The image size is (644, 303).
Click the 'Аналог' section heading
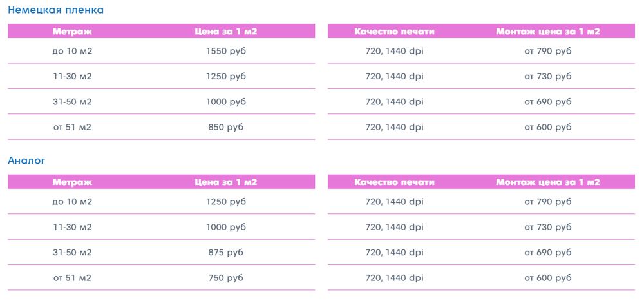tap(26, 161)
